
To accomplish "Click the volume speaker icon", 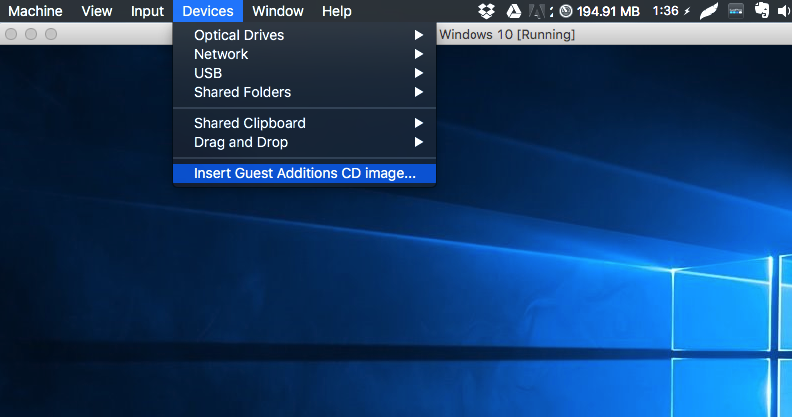I will point(784,11).
